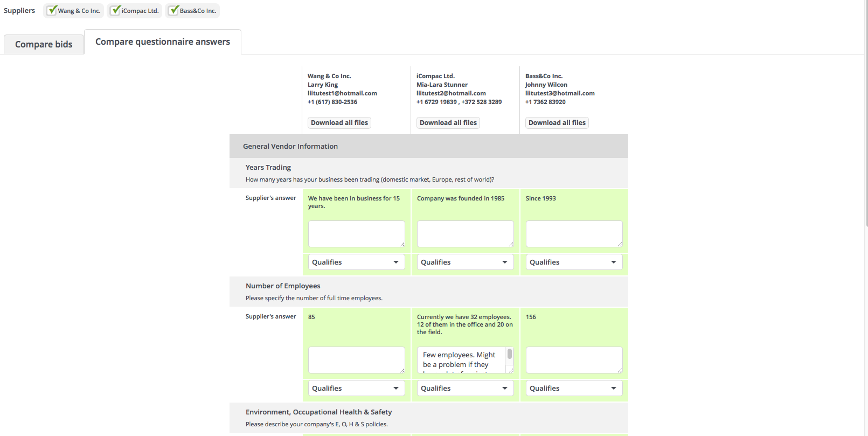
Task: Open Bass&Co's Years Trading Qualifies dropdown
Action: pyautogui.click(x=574, y=262)
